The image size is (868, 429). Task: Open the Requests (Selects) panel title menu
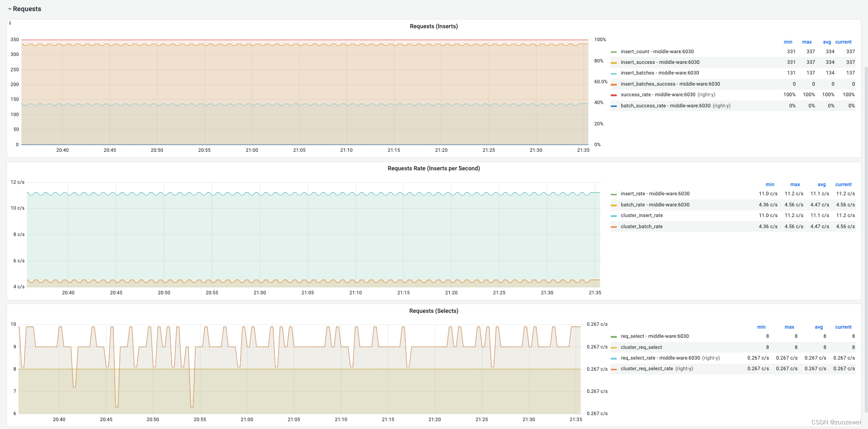434,311
